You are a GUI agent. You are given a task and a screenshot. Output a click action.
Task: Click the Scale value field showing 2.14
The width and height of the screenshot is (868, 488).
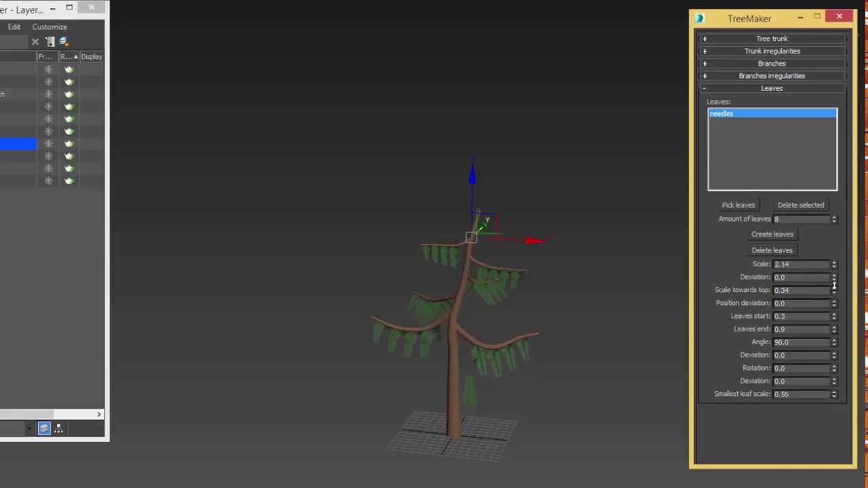[x=802, y=264]
